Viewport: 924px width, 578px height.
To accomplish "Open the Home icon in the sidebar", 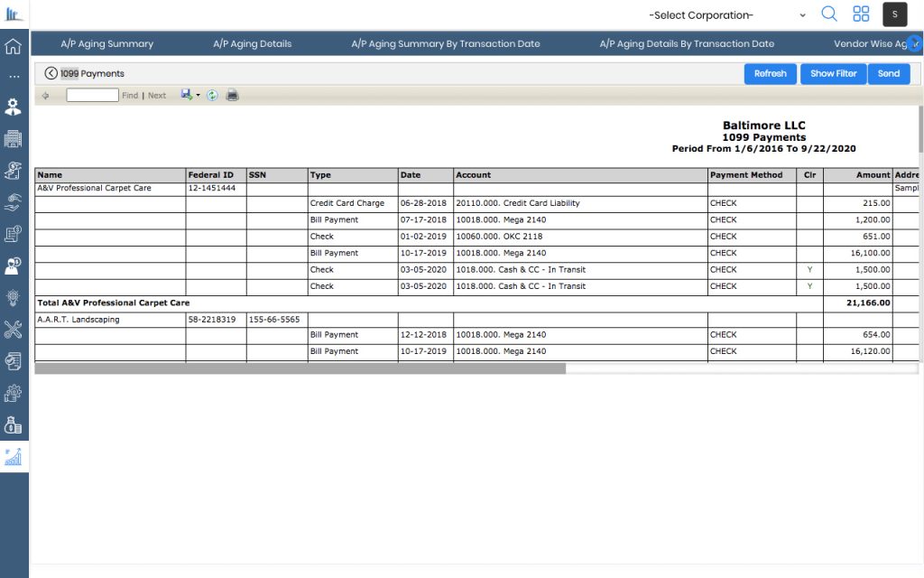I will tap(14, 47).
